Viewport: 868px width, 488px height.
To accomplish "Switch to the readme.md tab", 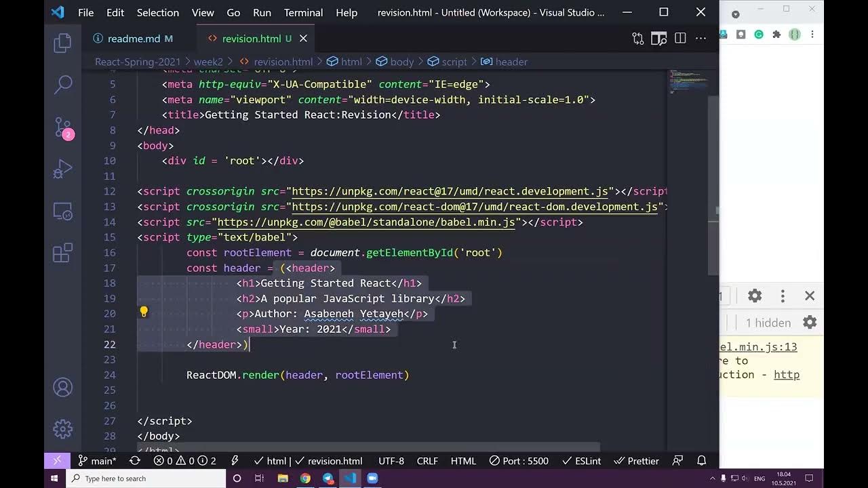I will [x=134, y=39].
